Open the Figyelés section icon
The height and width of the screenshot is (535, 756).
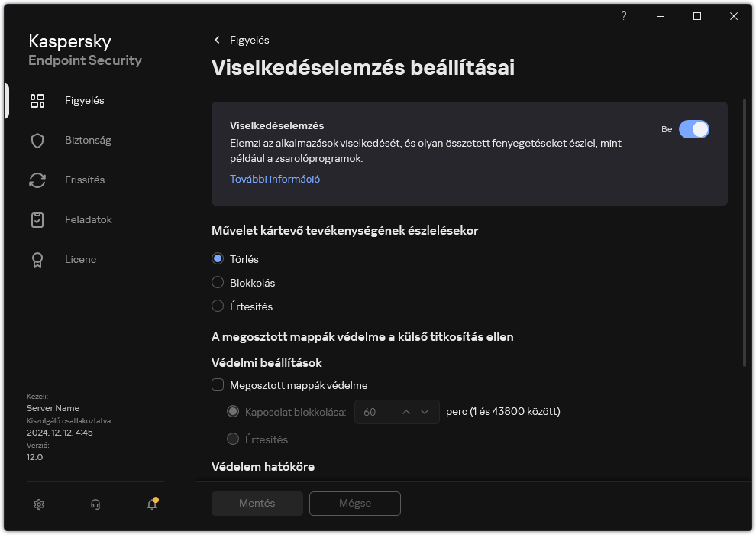pyautogui.click(x=37, y=100)
